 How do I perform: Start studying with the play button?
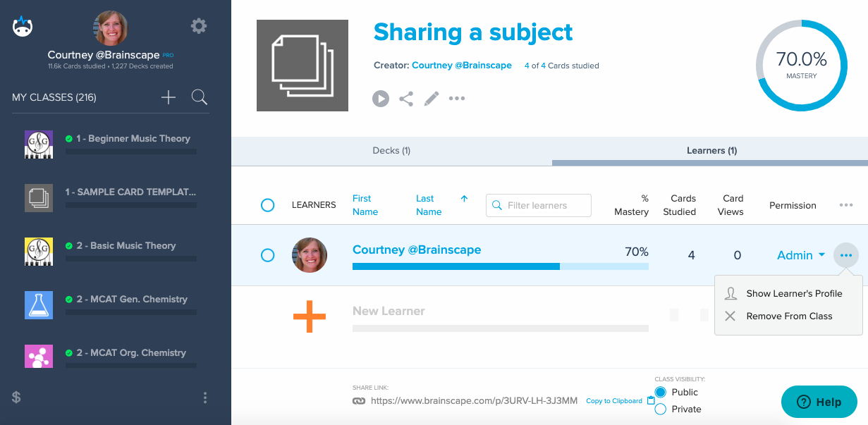click(381, 99)
